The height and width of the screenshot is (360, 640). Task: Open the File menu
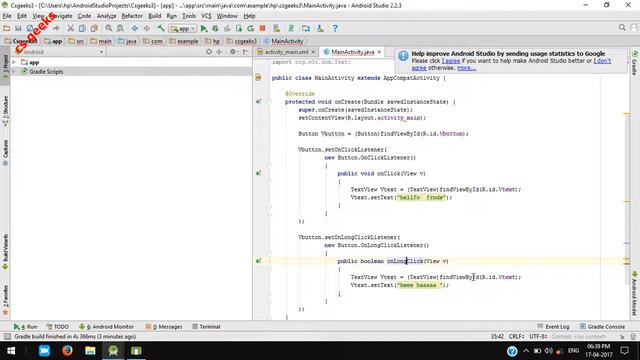tap(7, 16)
